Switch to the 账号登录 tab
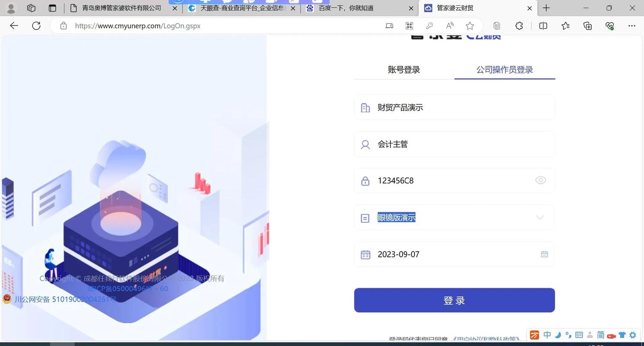 click(x=403, y=69)
